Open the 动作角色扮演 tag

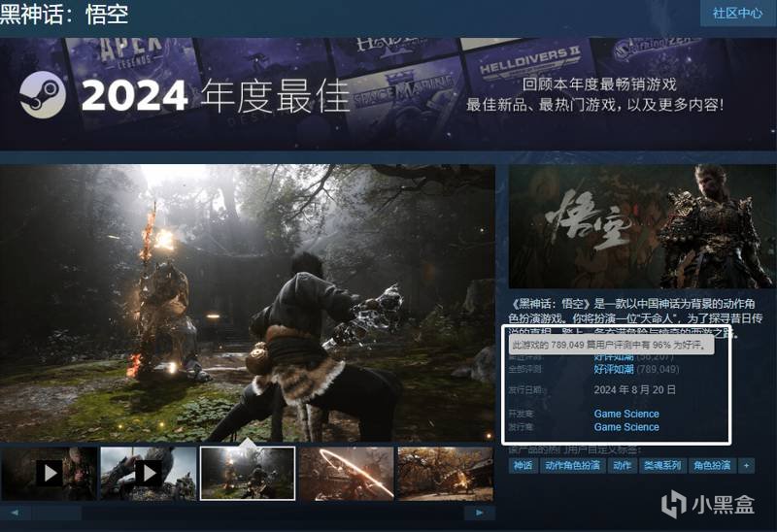[572, 466]
